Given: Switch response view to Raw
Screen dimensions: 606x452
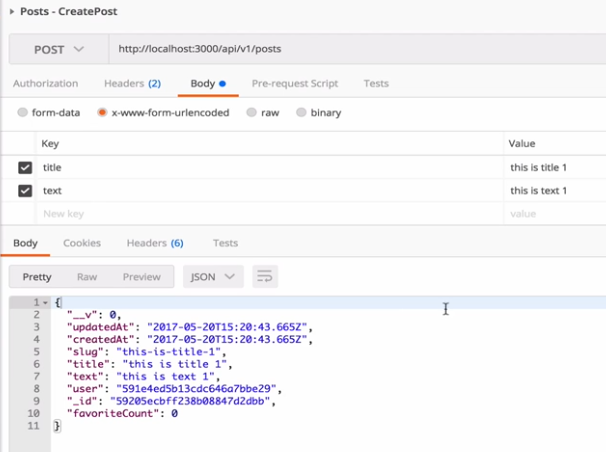Looking at the screenshot, I should tap(87, 276).
